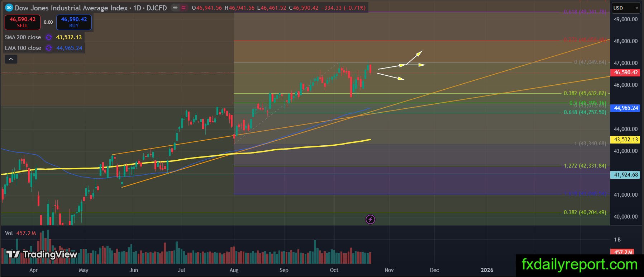Image resolution: width=644 pixels, height=277 pixels.
Task: Click the Apr label on the time axis
Action: [x=33, y=270]
